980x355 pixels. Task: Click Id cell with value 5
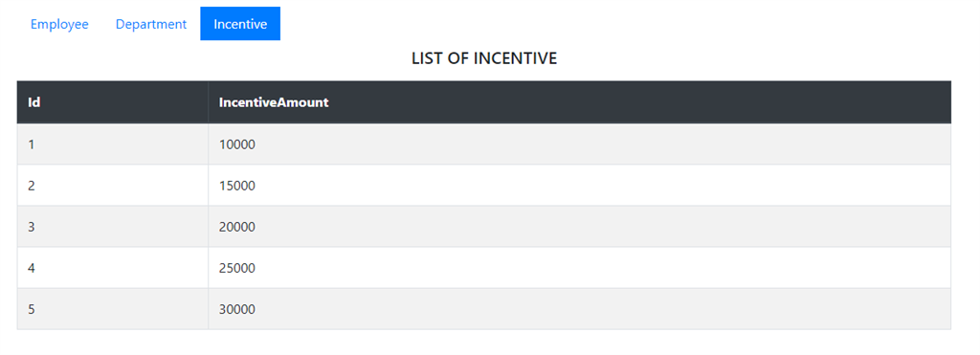pyautogui.click(x=113, y=309)
